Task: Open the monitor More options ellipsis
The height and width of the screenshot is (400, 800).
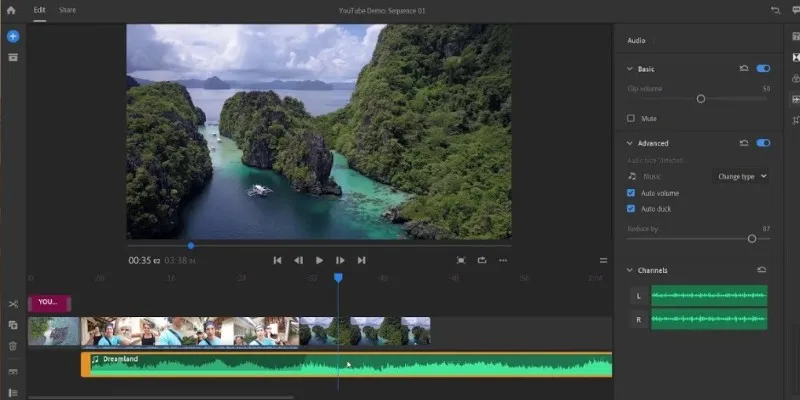Action: tap(503, 260)
